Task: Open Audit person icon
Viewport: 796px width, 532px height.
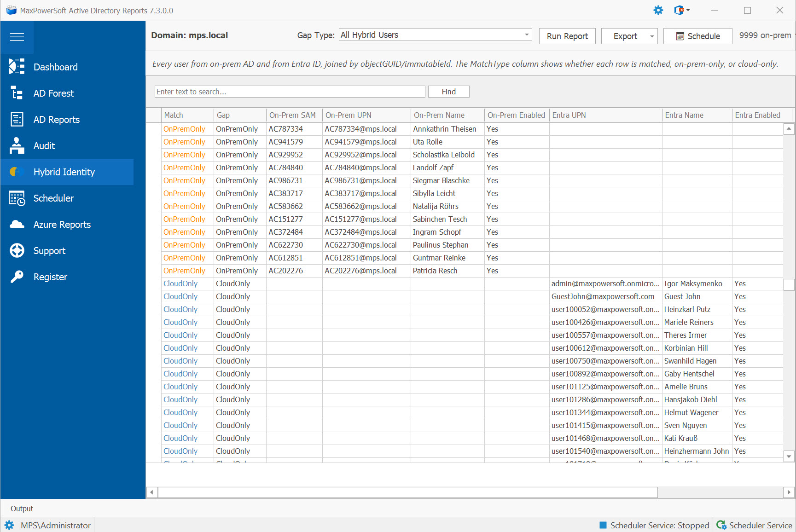Action: 17,145
